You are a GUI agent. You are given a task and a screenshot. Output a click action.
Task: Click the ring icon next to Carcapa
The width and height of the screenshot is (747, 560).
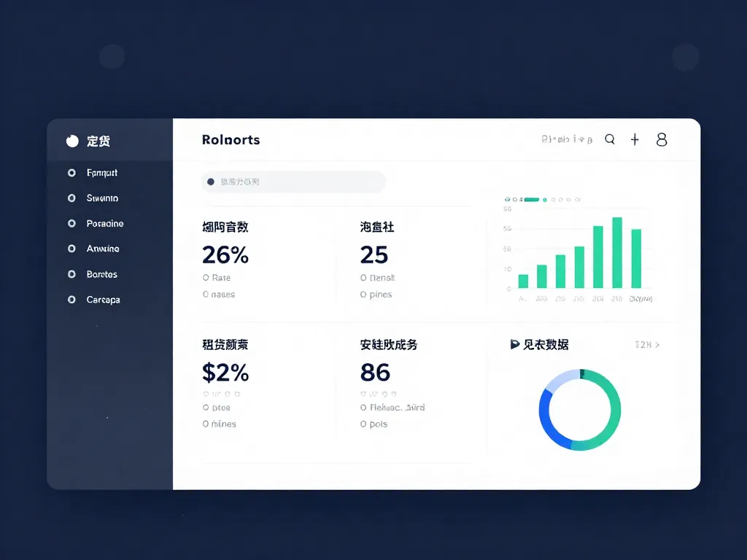(71, 300)
